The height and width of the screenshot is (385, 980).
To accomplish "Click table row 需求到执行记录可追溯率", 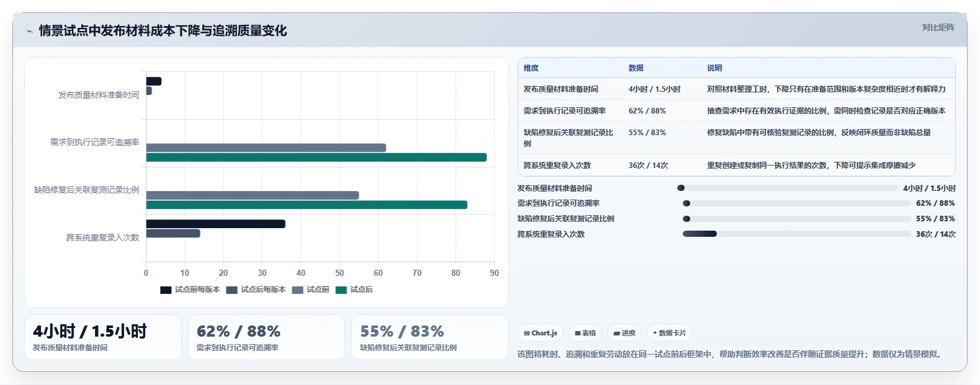I will point(736,111).
